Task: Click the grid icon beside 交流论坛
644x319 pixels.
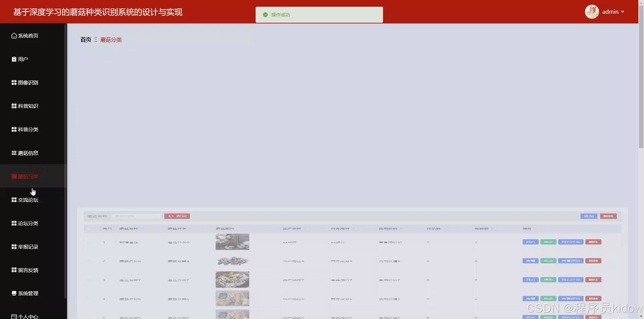Action: coord(14,200)
